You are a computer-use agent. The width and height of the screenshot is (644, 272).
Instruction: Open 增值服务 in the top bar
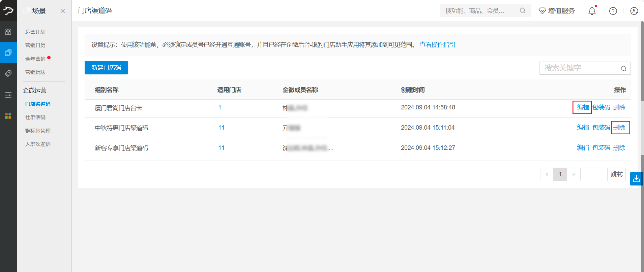click(x=557, y=11)
